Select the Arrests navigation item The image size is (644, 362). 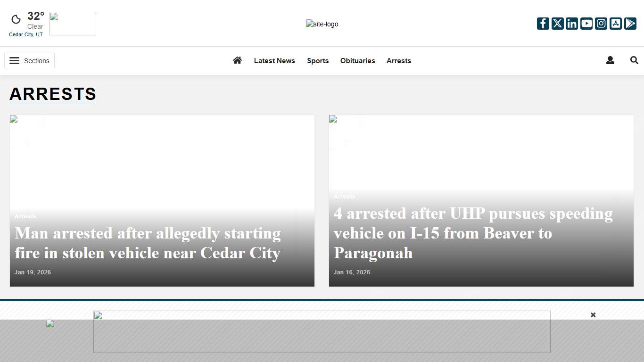click(x=398, y=60)
